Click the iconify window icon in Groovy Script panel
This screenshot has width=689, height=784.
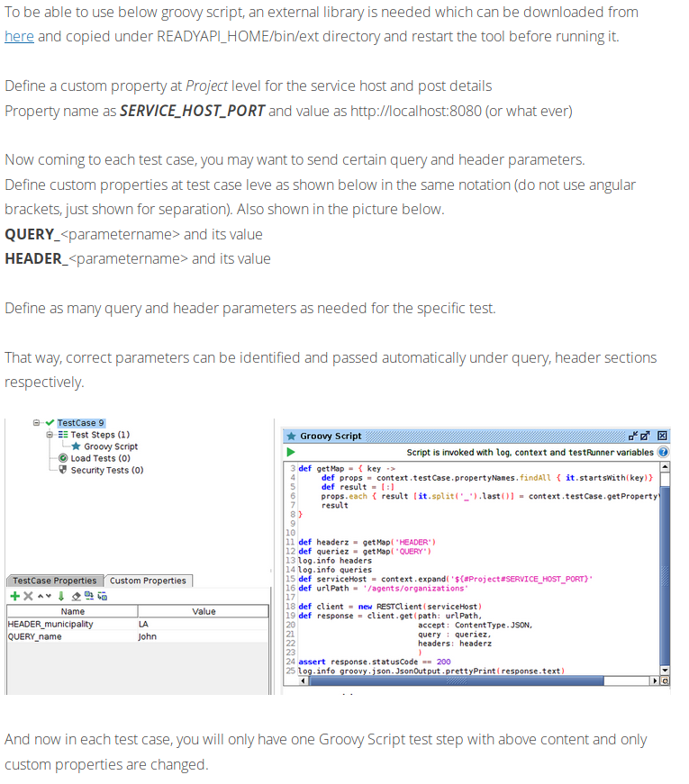[633, 436]
